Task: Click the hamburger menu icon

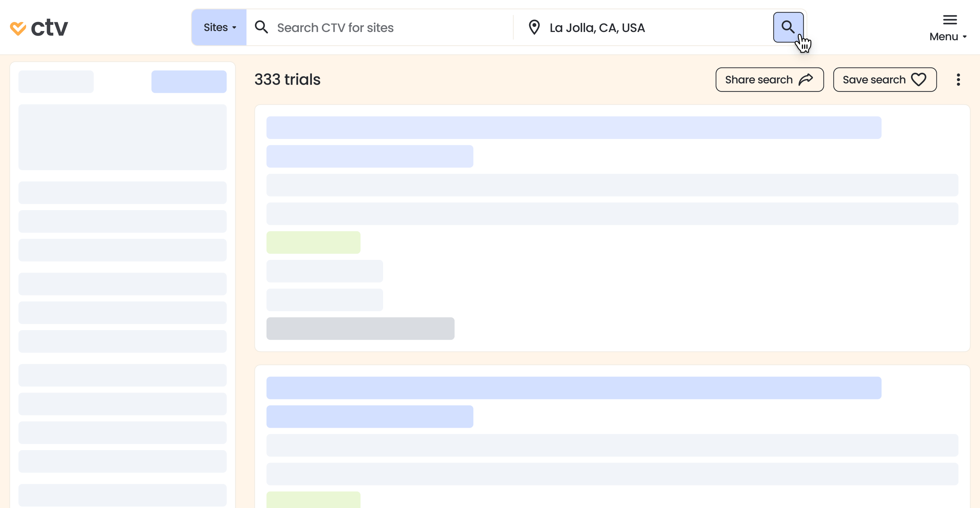Action: pyautogui.click(x=950, y=20)
